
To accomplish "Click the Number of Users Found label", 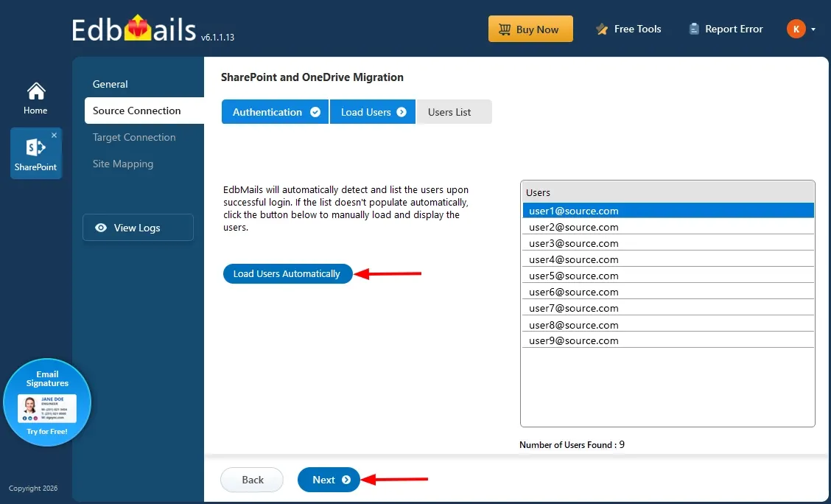I will 572,444.
